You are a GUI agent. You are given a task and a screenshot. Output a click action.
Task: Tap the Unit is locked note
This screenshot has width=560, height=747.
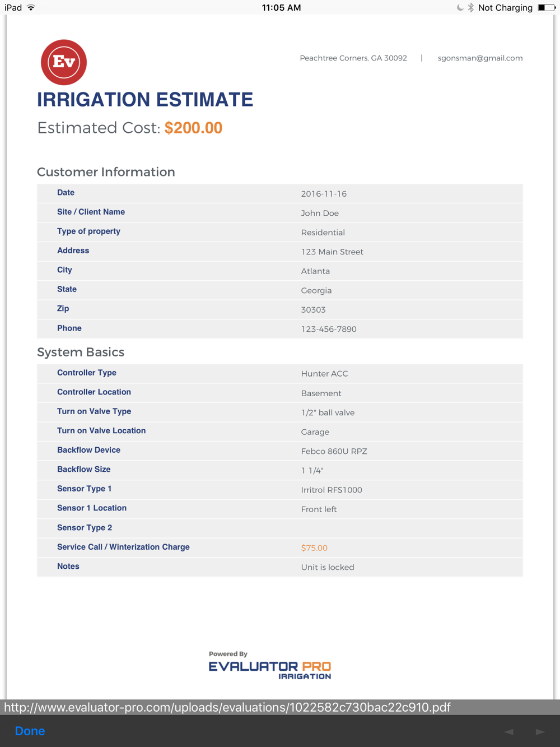tap(328, 567)
